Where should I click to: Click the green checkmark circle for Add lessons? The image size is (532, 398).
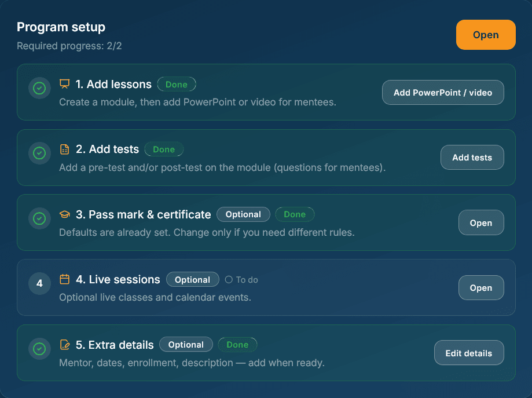39,88
